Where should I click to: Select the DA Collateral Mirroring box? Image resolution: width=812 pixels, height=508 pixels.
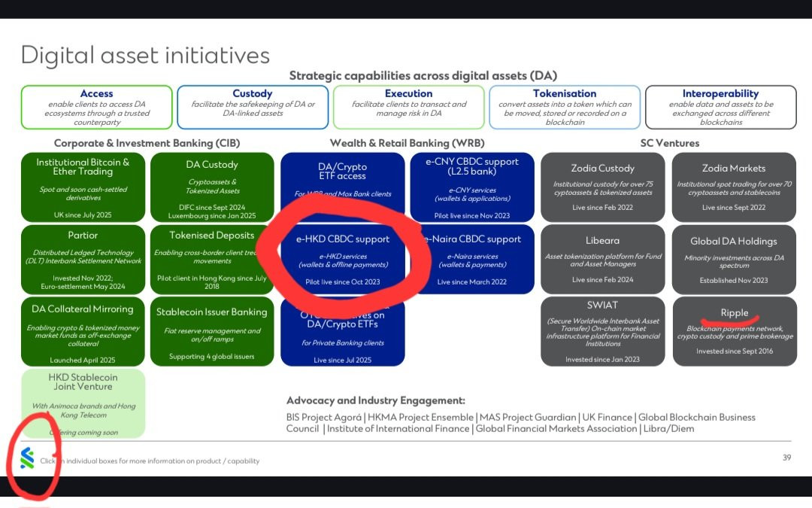pyautogui.click(x=83, y=331)
